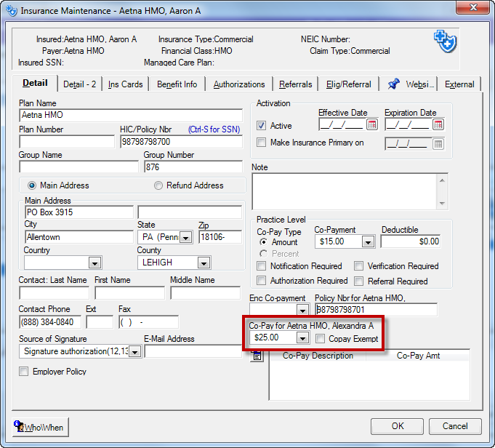
Task: Click the Contact First Name field
Action: coord(130,293)
